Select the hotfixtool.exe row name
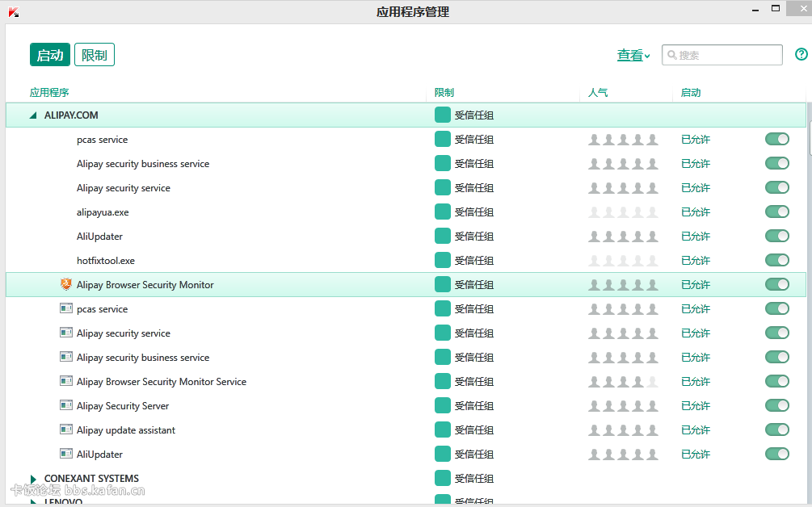 coord(106,261)
